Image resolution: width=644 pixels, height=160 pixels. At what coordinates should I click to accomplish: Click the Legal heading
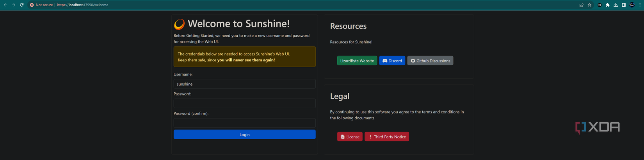coord(340,96)
